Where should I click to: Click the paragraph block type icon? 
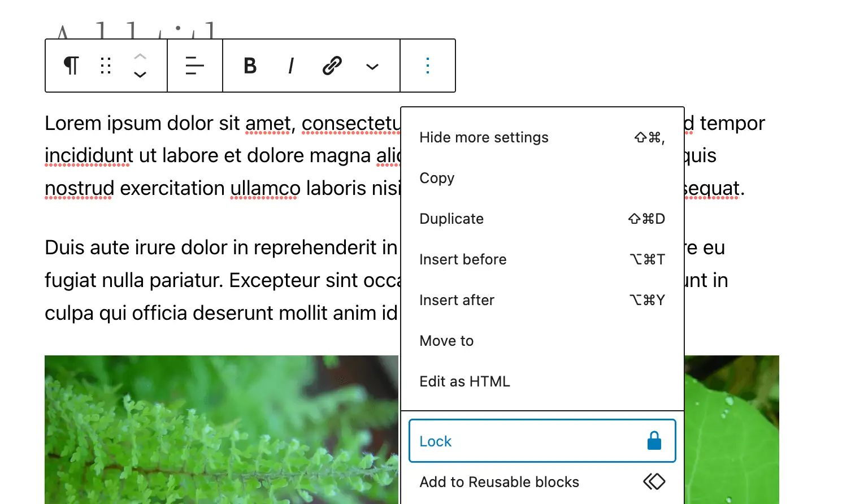point(71,66)
